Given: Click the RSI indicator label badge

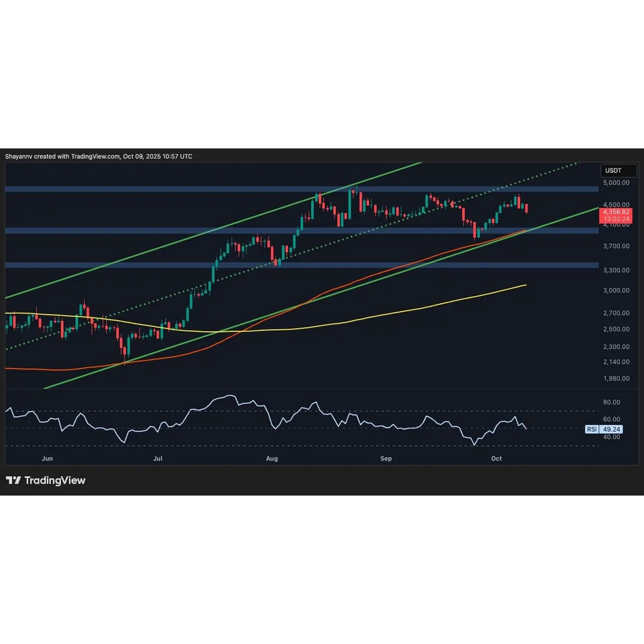Looking at the screenshot, I should click(x=592, y=429).
